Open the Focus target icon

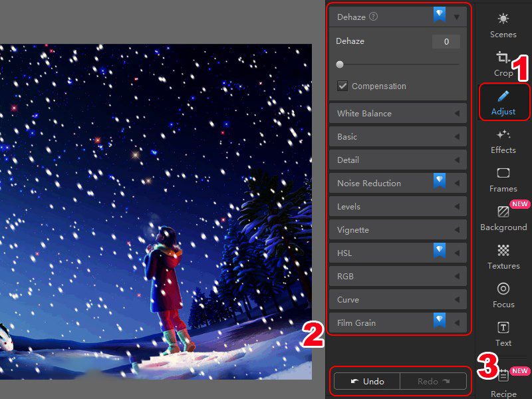coord(503,289)
